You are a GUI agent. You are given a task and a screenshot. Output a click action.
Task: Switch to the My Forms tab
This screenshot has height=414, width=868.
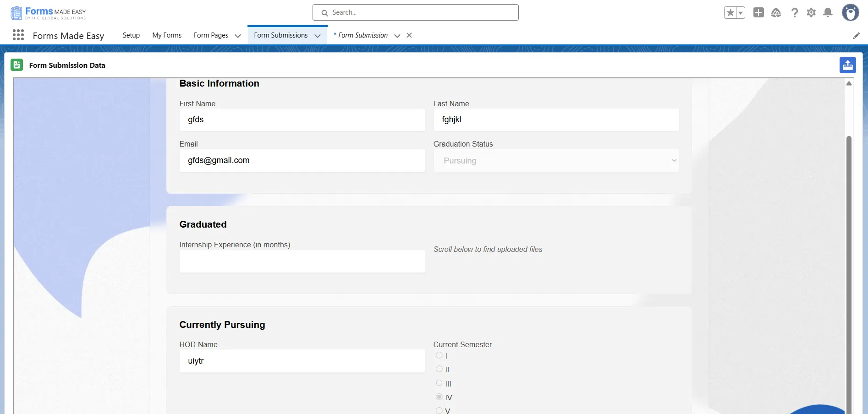167,35
